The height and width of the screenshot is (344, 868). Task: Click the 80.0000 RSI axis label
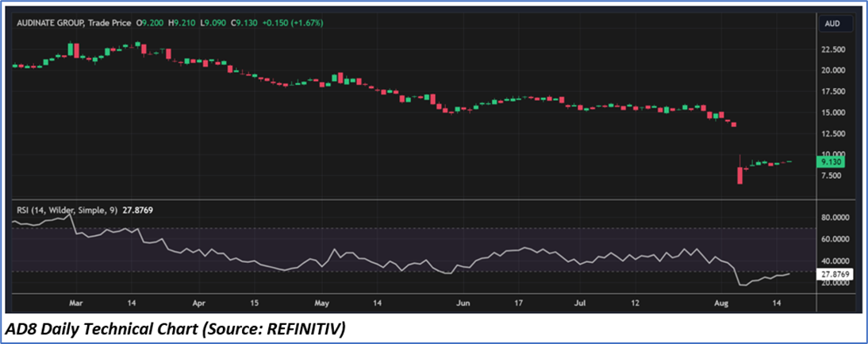click(835, 217)
